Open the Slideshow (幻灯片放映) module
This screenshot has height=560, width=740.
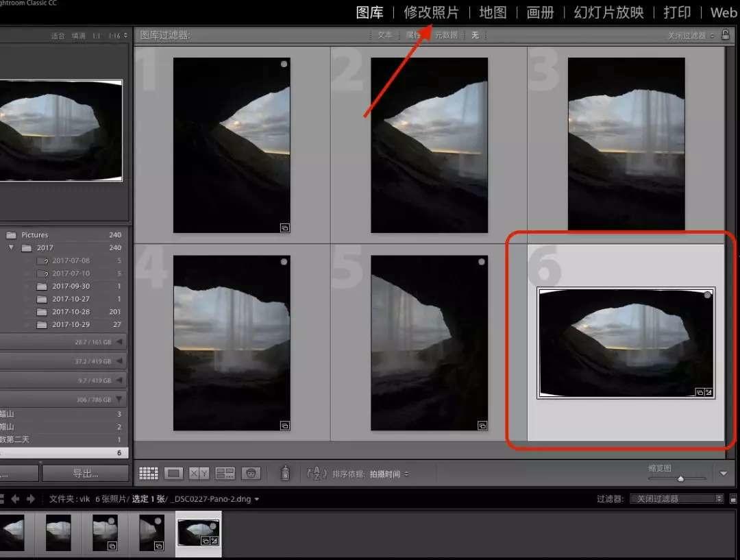pyautogui.click(x=609, y=12)
